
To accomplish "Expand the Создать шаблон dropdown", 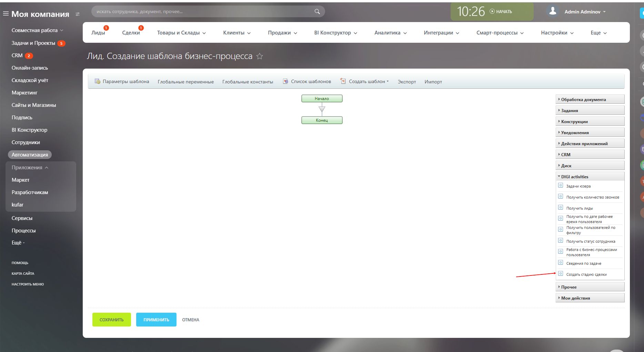I will pyautogui.click(x=388, y=81).
